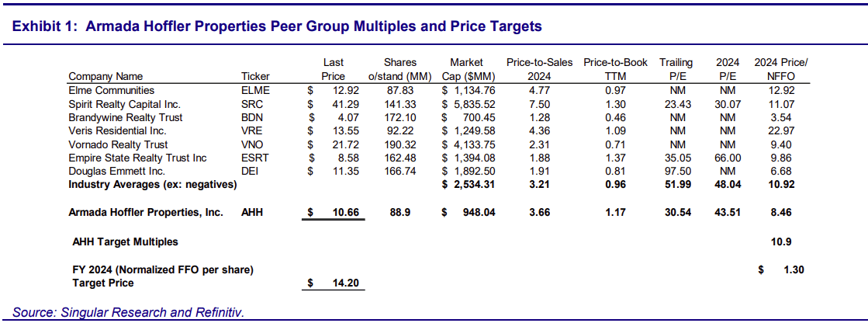Click Empire State Realty Trust Inc
Image resolution: width=868 pixels, height=323 pixels.
tap(137, 158)
